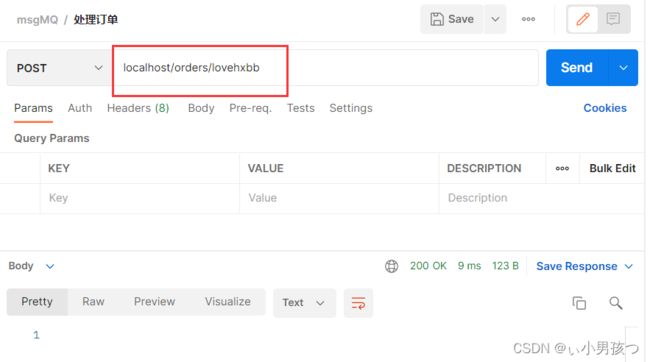Click the 200 OK status text

pyautogui.click(x=428, y=266)
